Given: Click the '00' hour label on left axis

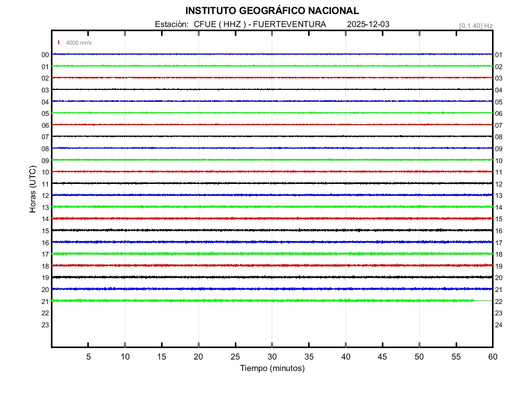Looking at the screenshot, I should coord(45,55).
